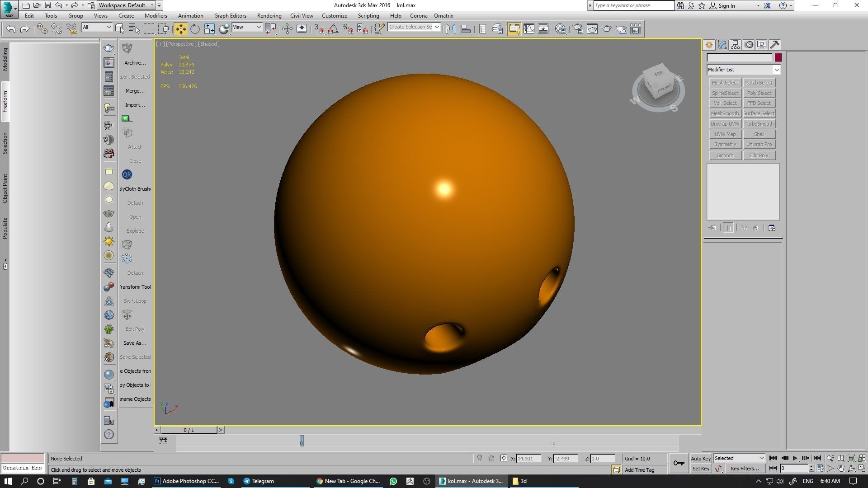Open the Workspace Default dropdown
Viewport: 868px width, 488px height.
tap(126, 5)
